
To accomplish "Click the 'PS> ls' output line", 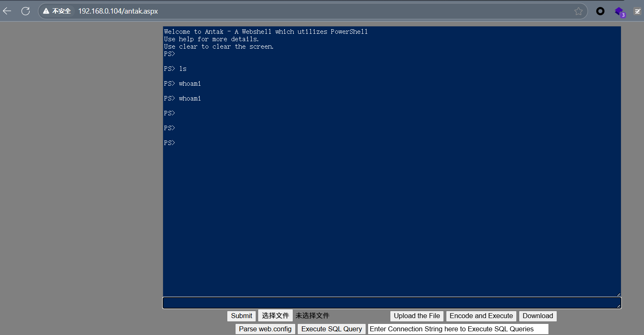I will 175,69.
